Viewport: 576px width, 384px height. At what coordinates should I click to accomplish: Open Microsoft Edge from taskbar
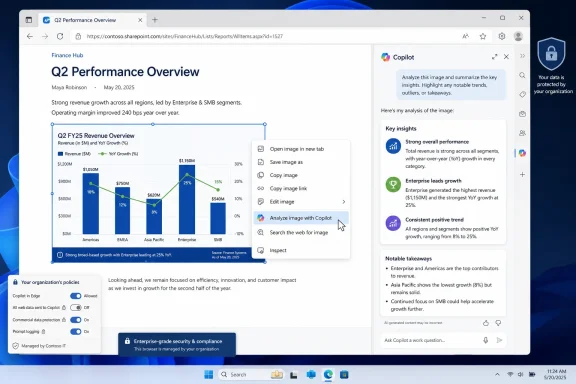click(x=328, y=374)
